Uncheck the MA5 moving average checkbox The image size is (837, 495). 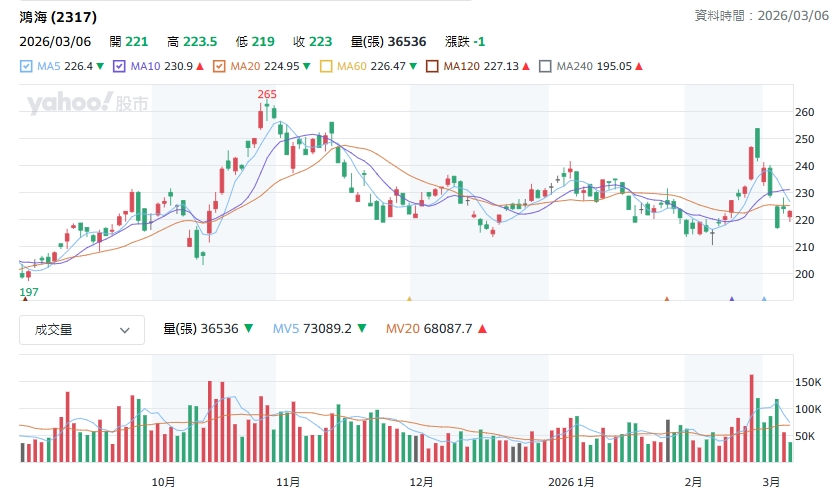coord(26,67)
